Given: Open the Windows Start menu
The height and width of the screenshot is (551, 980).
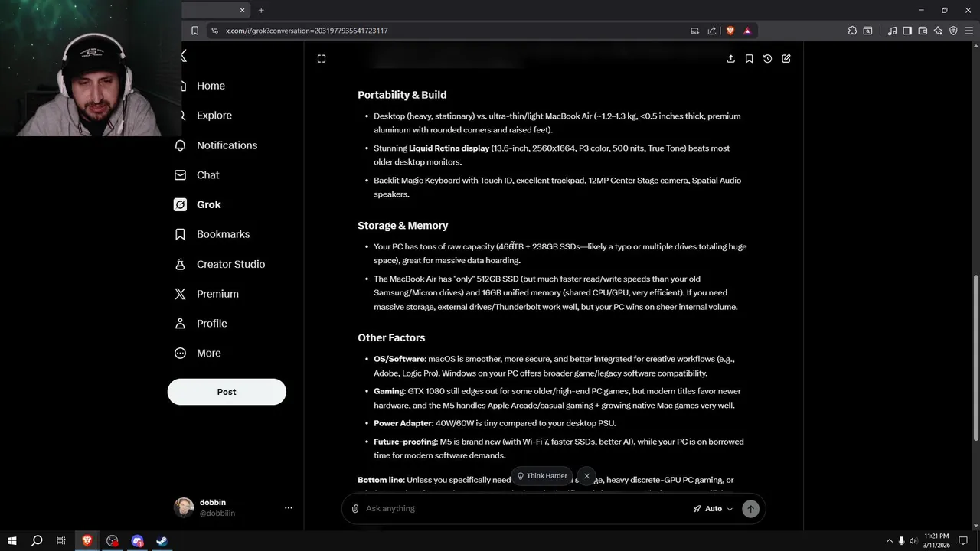Looking at the screenshot, I should coord(12,541).
